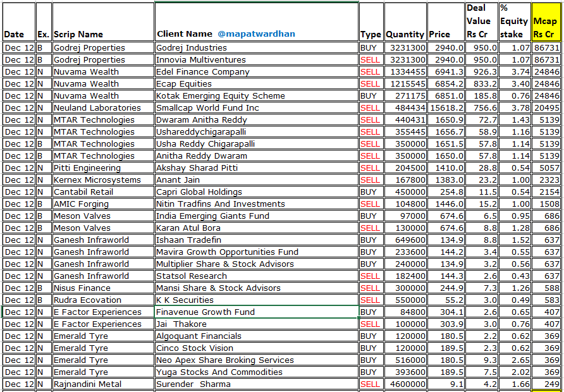Click the price cell 55.2
The height and width of the screenshot is (392, 564).
(446, 300)
